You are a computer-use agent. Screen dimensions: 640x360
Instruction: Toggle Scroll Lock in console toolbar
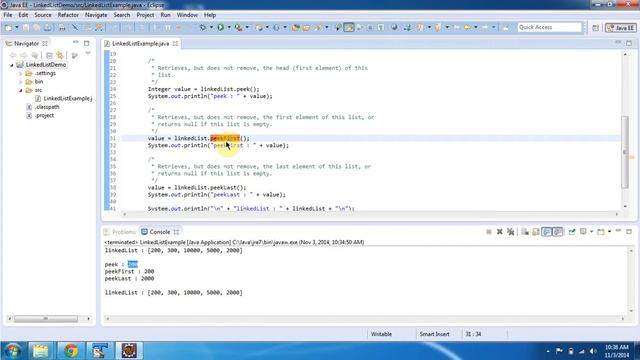pyautogui.click(x=536, y=232)
